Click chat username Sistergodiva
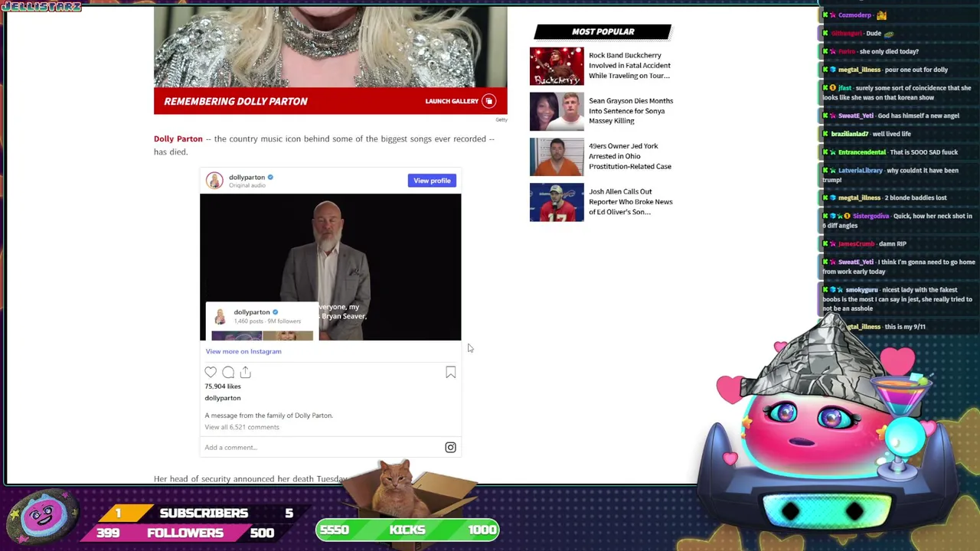This screenshot has height=551, width=980. (871, 217)
